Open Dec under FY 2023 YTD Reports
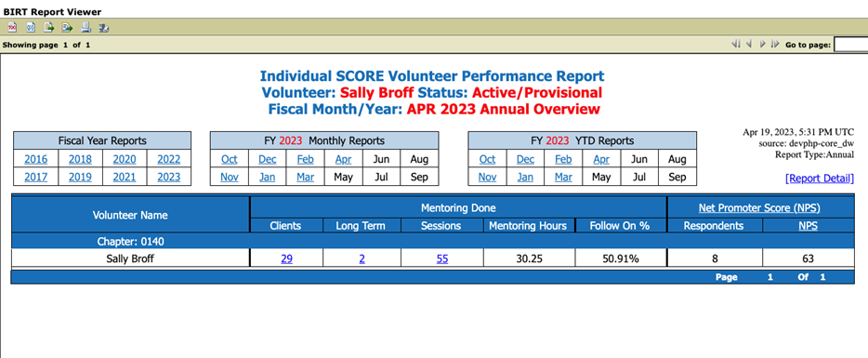 pos(525,160)
